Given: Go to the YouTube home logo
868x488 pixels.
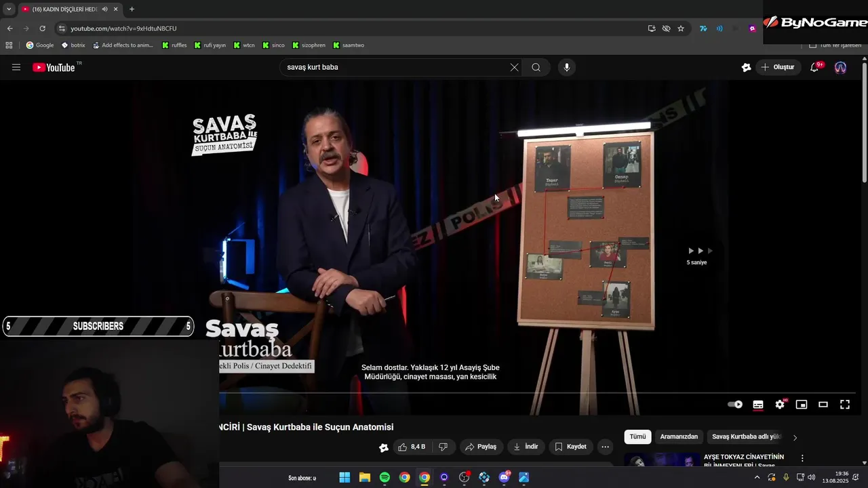Looking at the screenshot, I should click(x=54, y=67).
